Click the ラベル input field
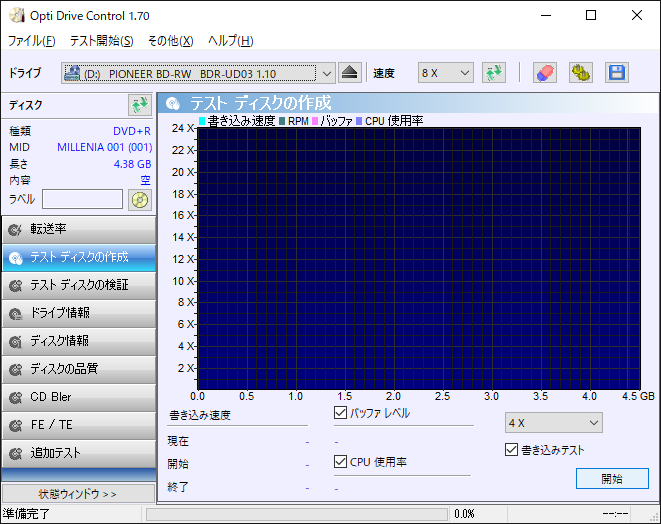Image resolution: width=661 pixels, height=524 pixels. click(83, 199)
